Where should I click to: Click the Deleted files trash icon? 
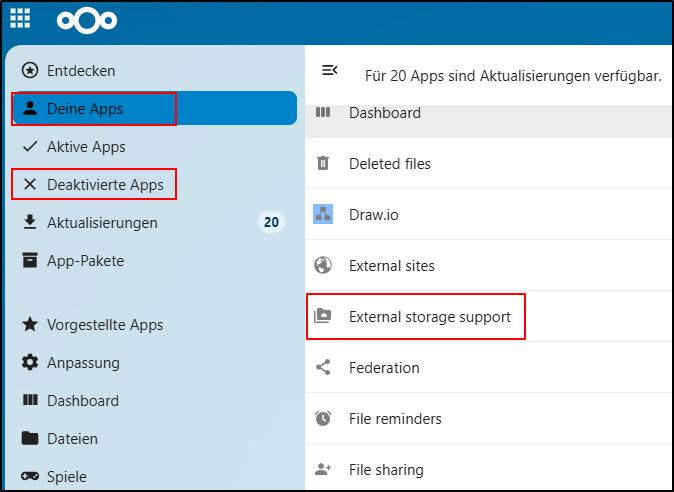point(323,163)
